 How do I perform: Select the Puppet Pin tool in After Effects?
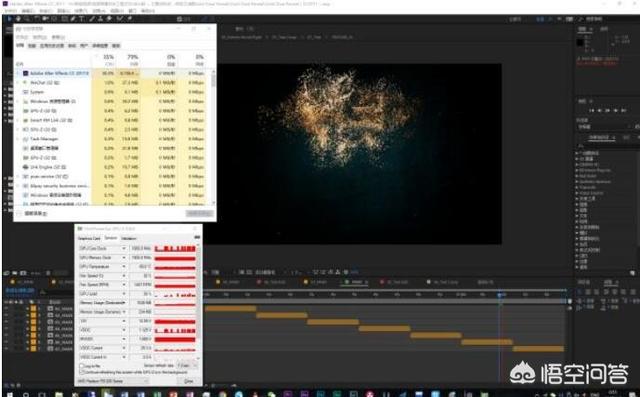129,19
